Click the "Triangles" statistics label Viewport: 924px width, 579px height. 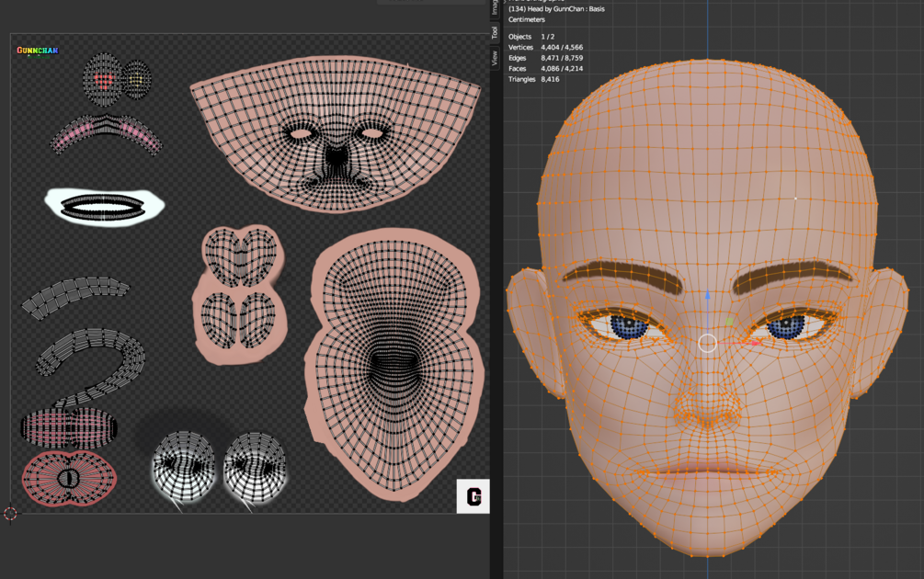click(522, 79)
